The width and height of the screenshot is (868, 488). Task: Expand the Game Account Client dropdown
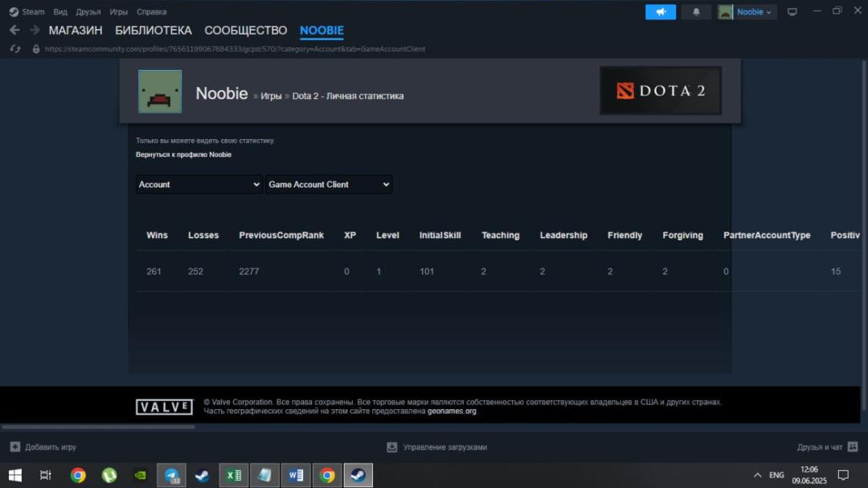click(329, 184)
